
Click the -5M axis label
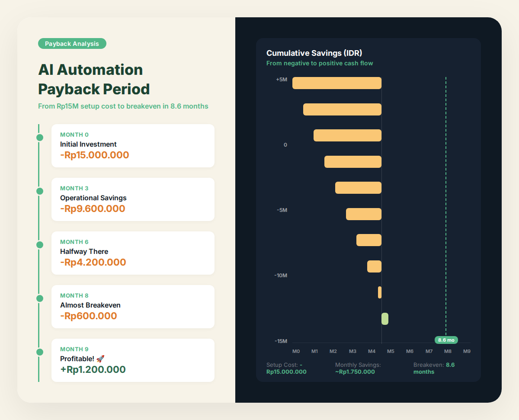tap(282, 210)
